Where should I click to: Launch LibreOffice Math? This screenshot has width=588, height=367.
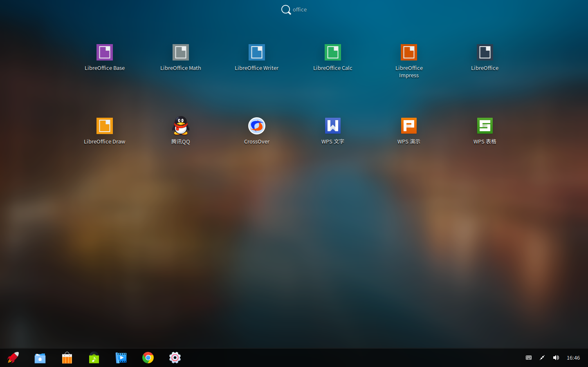pos(181,52)
